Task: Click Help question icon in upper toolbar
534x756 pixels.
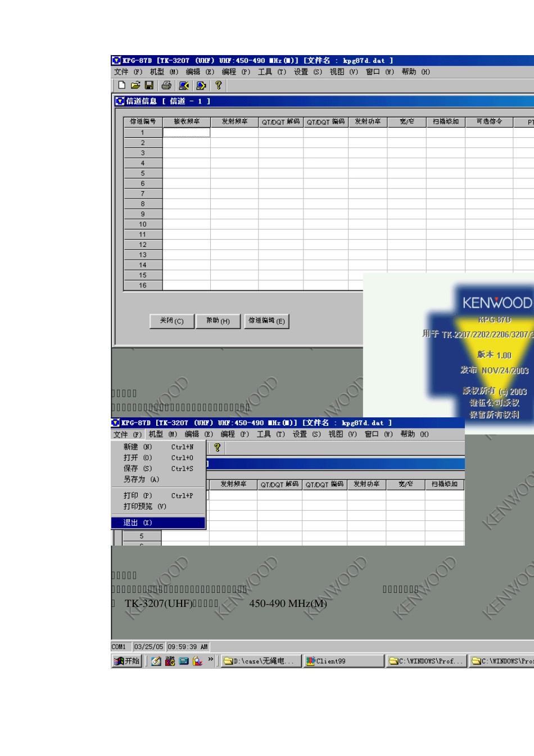Action: 219,85
